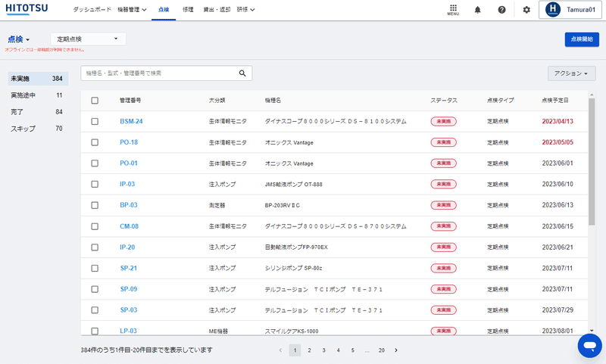Go to page 2
The width and height of the screenshot is (606, 364).
pos(309,350)
